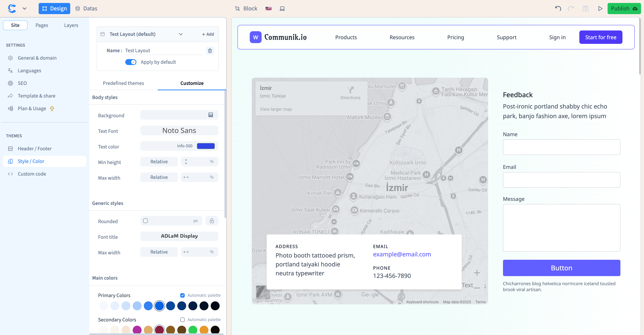Click the + Add layout button

208,34
